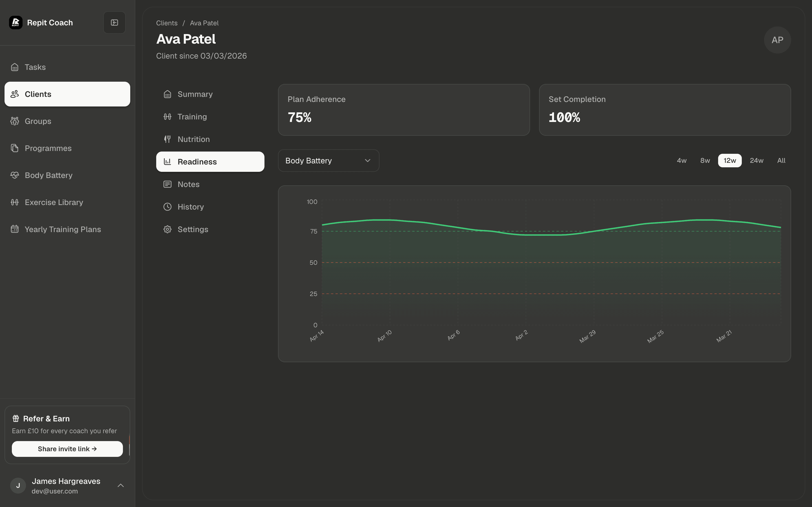812x507 pixels.
Task: Open Yearly Training Plans calendar icon
Action: click(14, 229)
